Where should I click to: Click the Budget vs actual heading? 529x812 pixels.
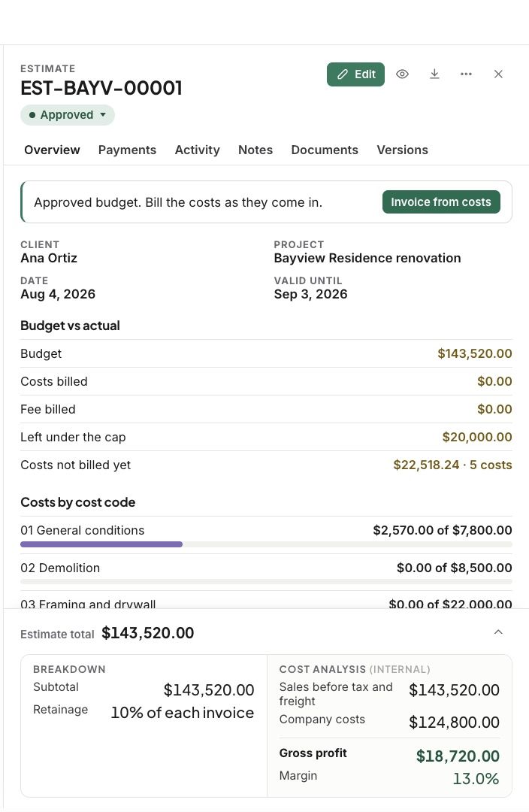(x=70, y=326)
